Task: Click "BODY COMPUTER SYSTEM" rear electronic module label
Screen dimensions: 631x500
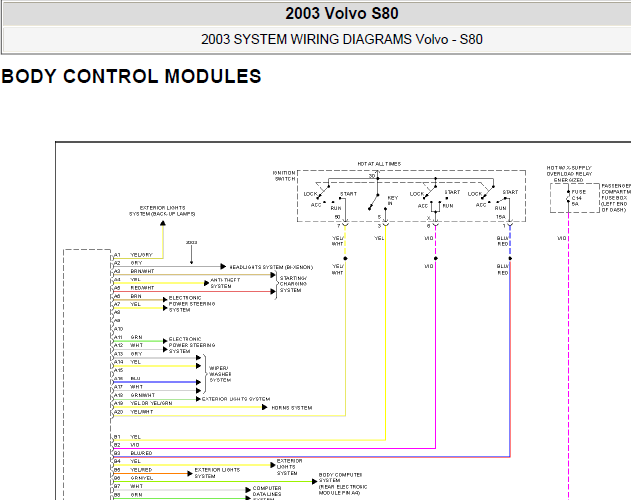Action: 343,484
